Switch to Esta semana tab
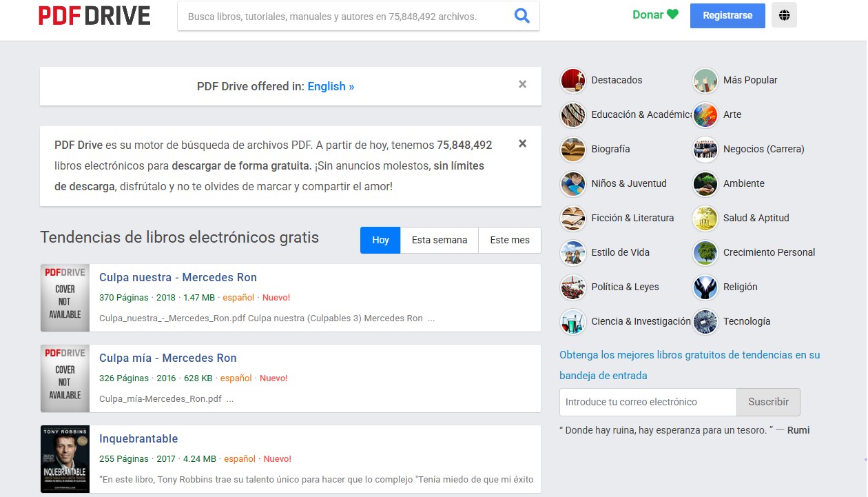The width and height of the screenshot is (868, 497). (440, 240)
